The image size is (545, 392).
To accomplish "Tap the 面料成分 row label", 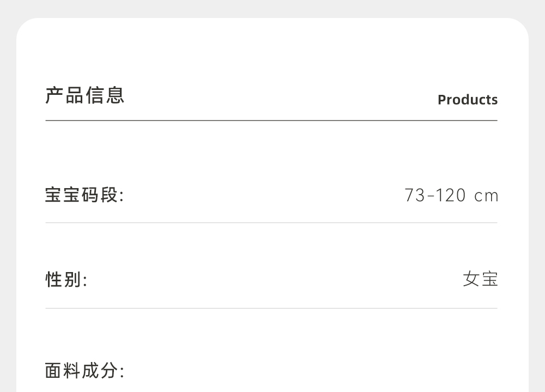I will [x=84, y=371].
